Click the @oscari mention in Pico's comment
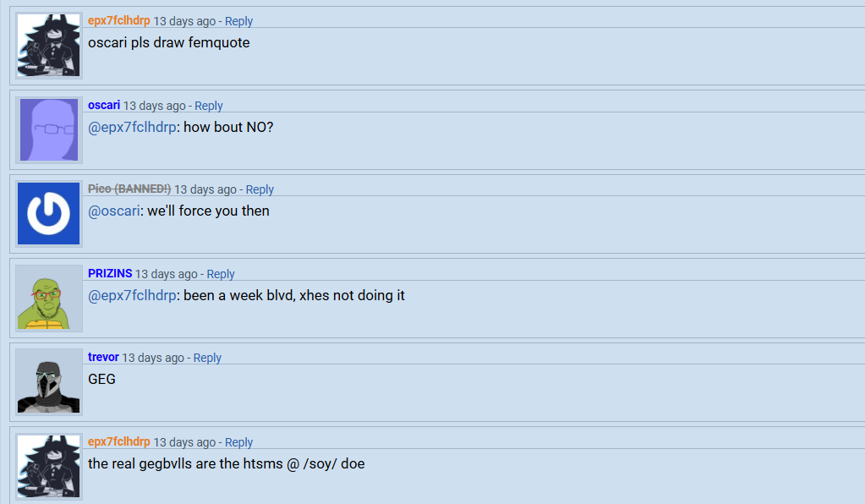This screenshot has width=865, height=504. pos(113,211)
